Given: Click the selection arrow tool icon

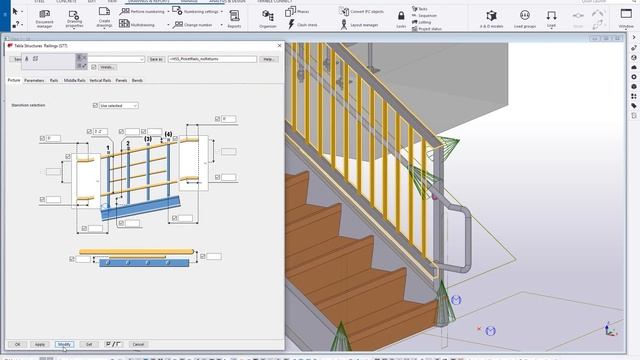Looking at the screenshot, I should coord(15,11).
